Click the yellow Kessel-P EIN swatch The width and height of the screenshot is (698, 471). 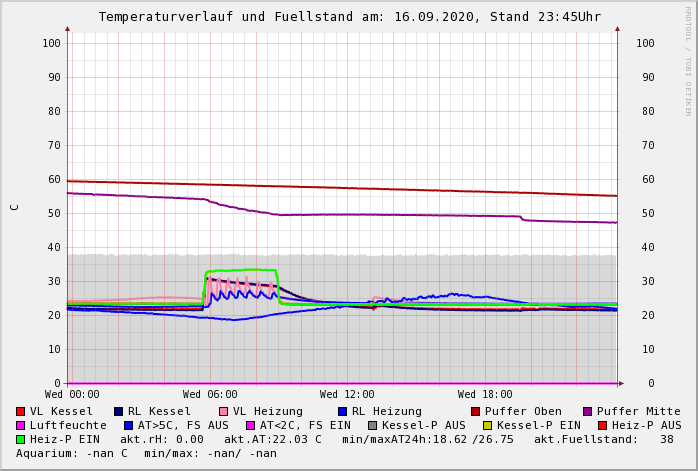pyautogui.click(x=487, y=426)
